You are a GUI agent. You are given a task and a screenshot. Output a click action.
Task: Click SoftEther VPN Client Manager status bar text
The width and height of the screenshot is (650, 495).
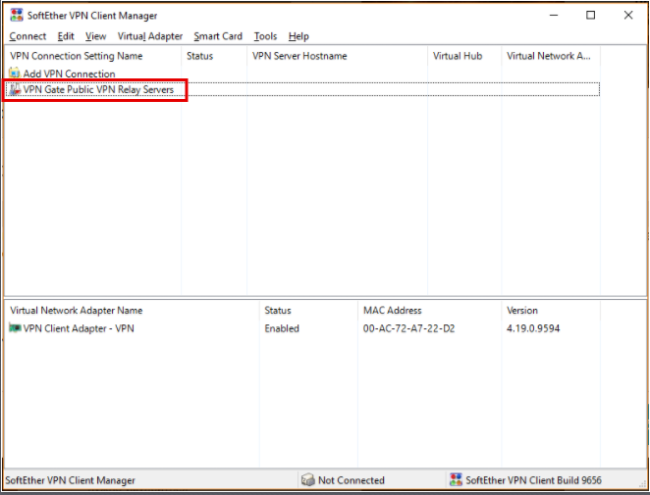coord(70,480)
